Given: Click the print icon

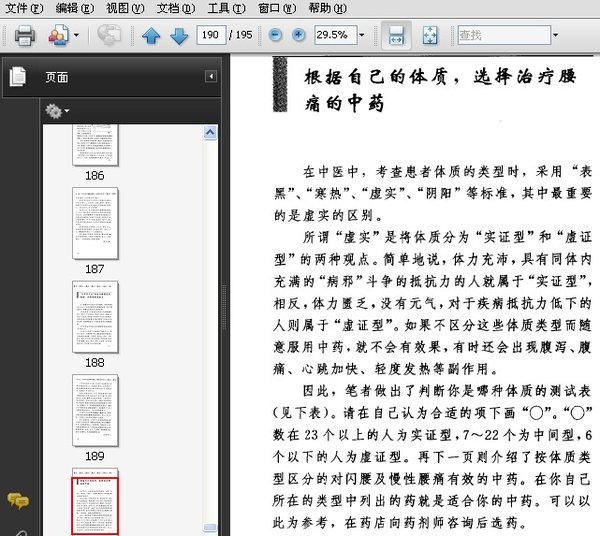Looking at the screenshot, I should 25,35.
